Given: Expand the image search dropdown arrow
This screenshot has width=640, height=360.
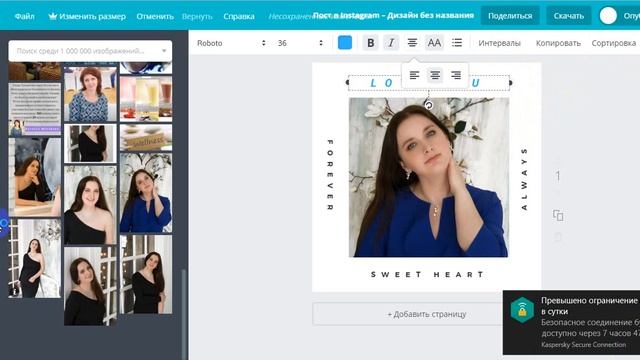Looking at the screenshot, I should pos(164,51).
